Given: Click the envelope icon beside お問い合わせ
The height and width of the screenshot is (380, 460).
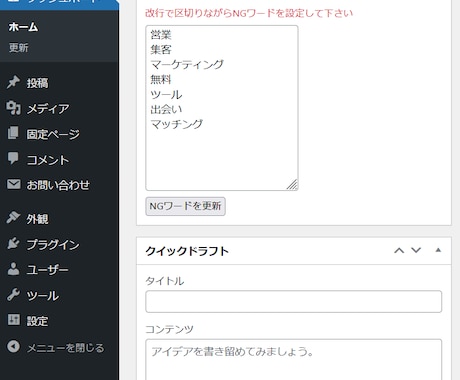Looking at the screenshot, I should tap(14, 184).
